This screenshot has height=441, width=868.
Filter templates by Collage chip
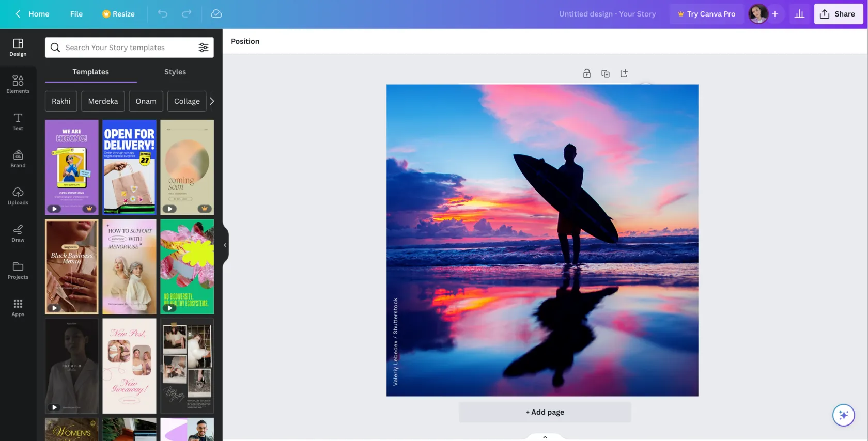click(187, 101)
